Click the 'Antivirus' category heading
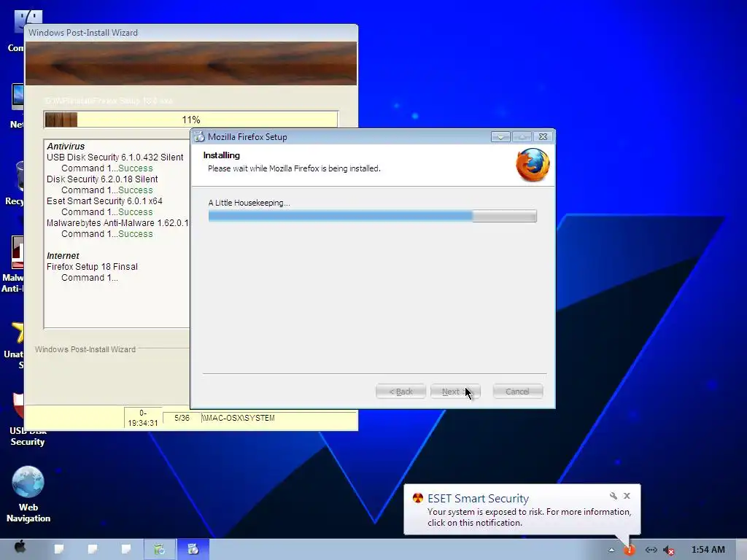 pos(66,146)
